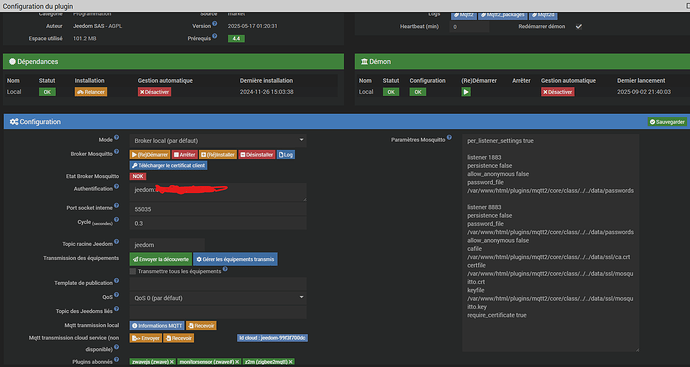This screenshot has height=367, width=690.
Task: Enable Transmettre tous les équipements checkbox
Action: coord(132,272)
